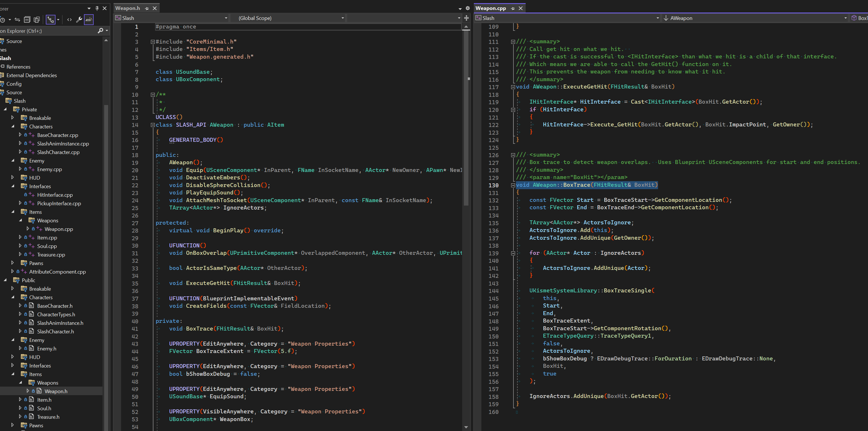Expand the Private Breakable folder
This screenshot has width=868, height=431.
[13, 118]
